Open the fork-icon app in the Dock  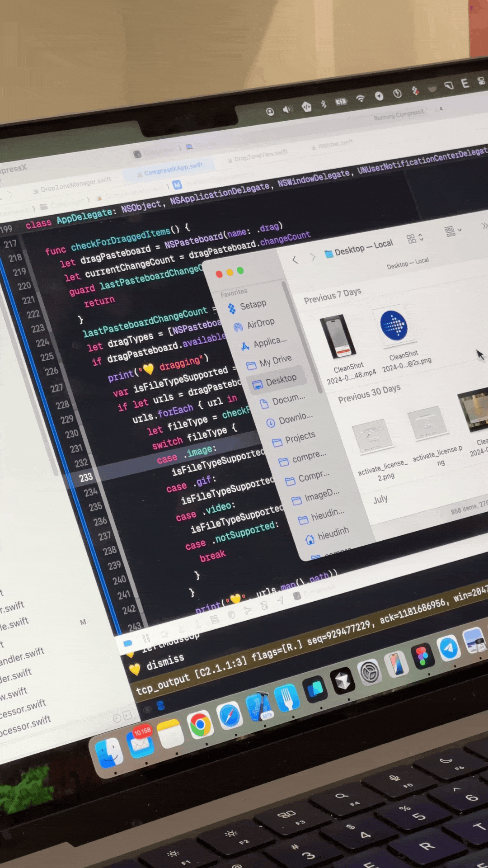(x=286, y=698)
